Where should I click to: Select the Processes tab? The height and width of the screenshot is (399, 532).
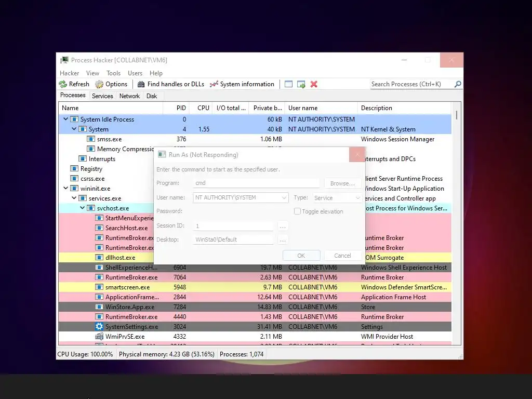pos(73,95)
